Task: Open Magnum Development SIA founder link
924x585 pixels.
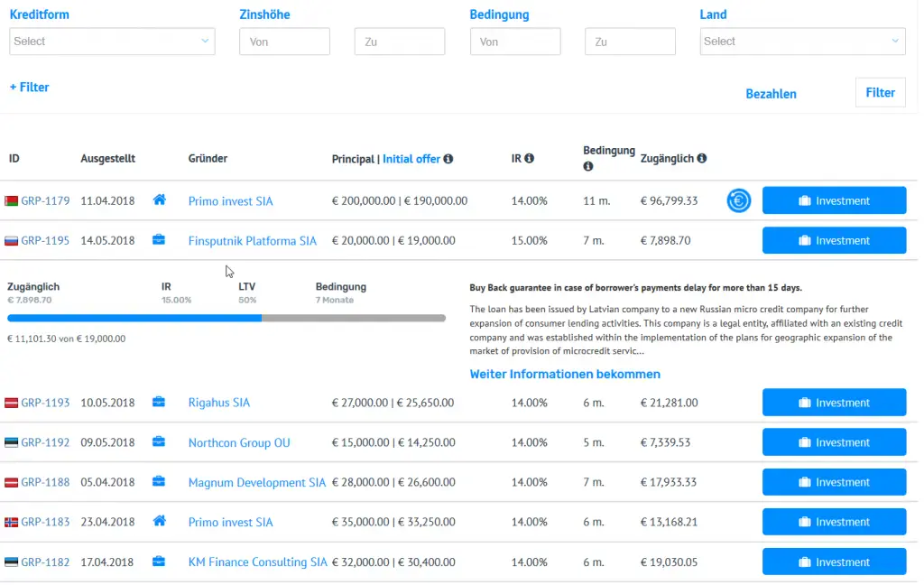Action: [257, 482]
